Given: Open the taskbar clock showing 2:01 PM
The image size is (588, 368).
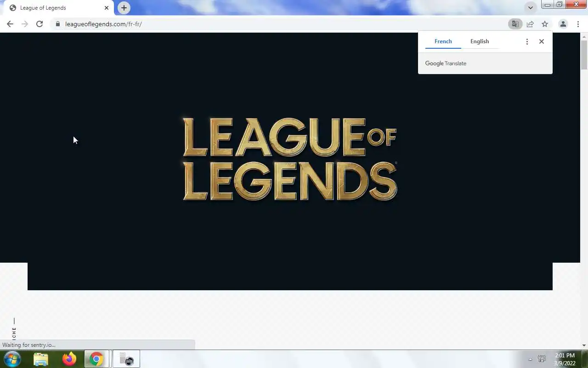Looking at the screenshot, I should [565, 359].
